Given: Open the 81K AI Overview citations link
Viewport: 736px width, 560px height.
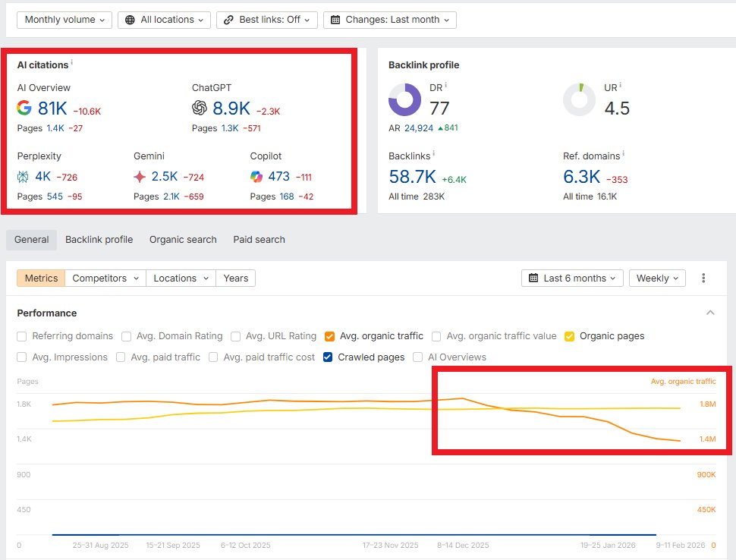Looking at the screenshot, I should 52,109.
